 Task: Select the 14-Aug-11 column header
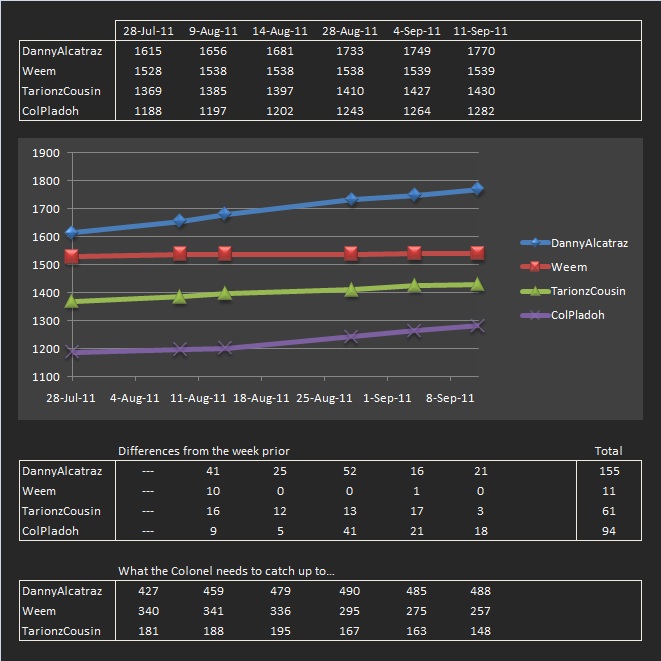pos(280,31)
